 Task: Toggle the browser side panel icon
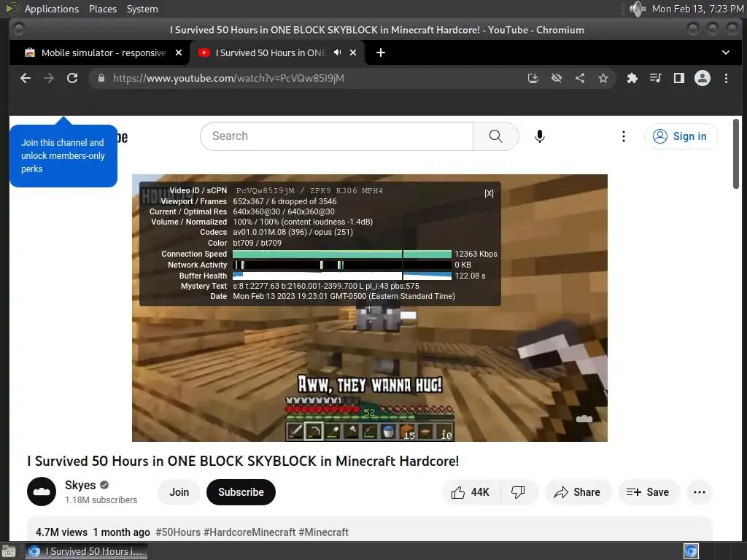(x=679, y=78)
